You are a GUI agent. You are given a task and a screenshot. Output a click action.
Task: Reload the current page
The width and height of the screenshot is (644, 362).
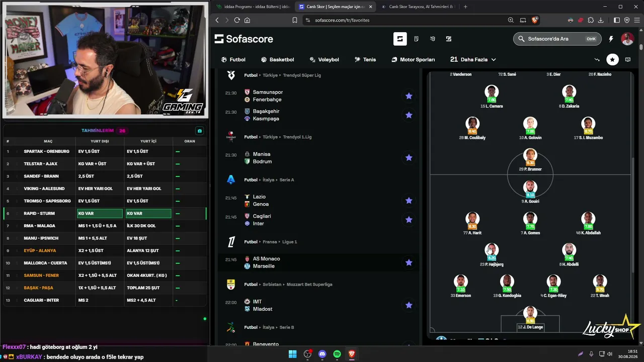point(236,20)
